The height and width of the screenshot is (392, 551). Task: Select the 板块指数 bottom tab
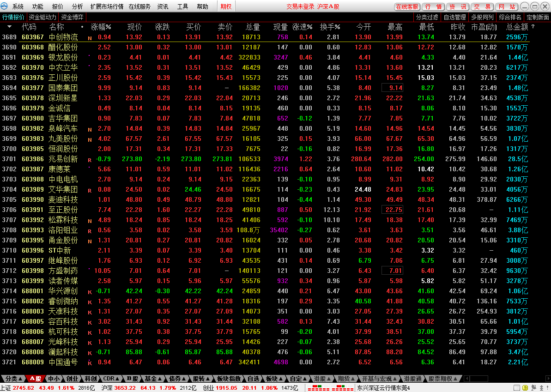(x=229, y=379)
